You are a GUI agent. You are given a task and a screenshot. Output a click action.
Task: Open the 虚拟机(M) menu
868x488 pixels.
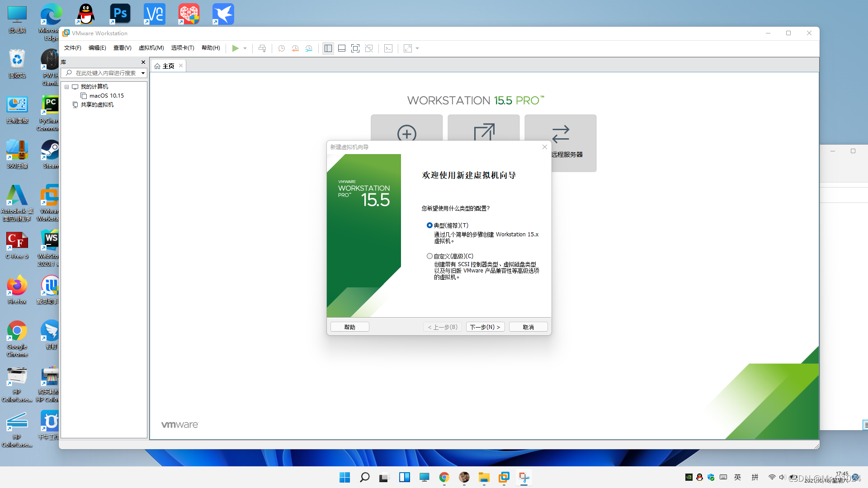[151, 48]
